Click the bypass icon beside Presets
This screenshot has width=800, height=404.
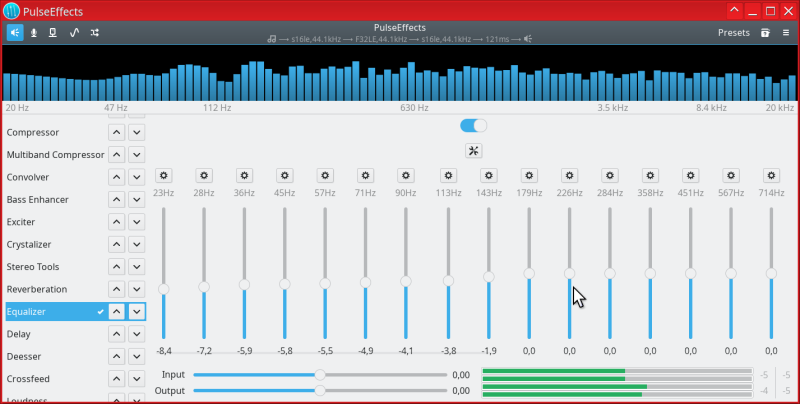pos(765,33)
